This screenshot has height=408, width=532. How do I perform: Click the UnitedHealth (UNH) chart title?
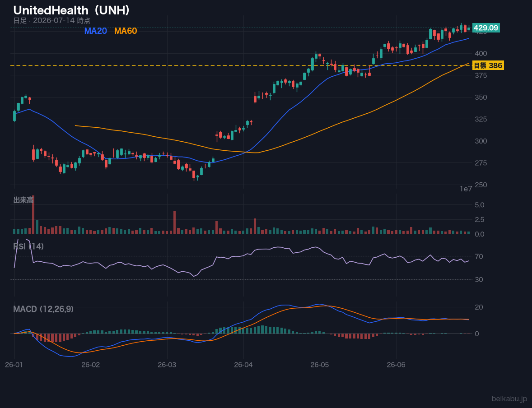(72, 10)
